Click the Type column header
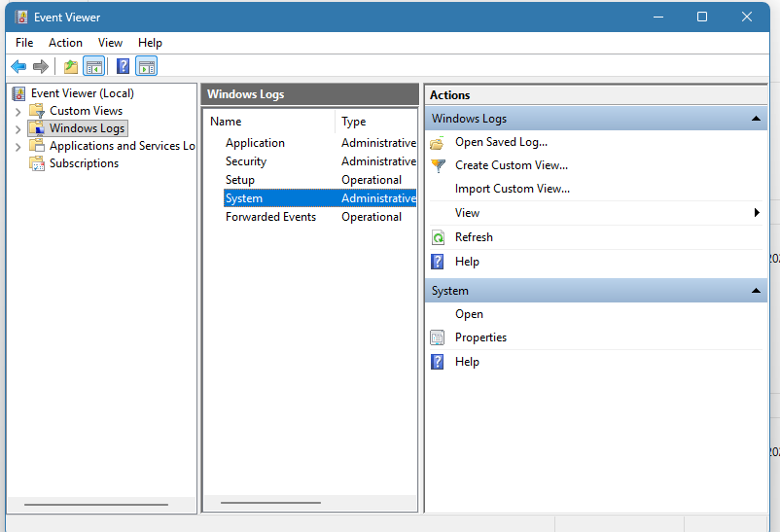This screenshot has width=780, height=532. pyautogui.click(x=376, y=122)
